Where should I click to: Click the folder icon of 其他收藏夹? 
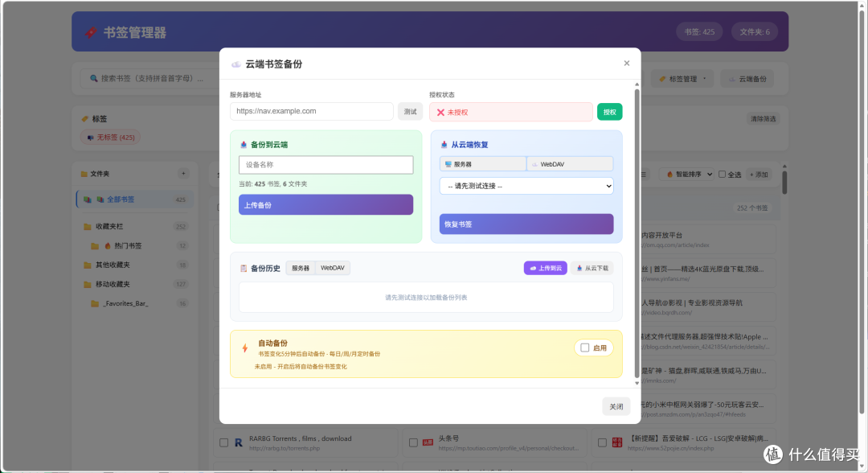(x=88, y=265)
